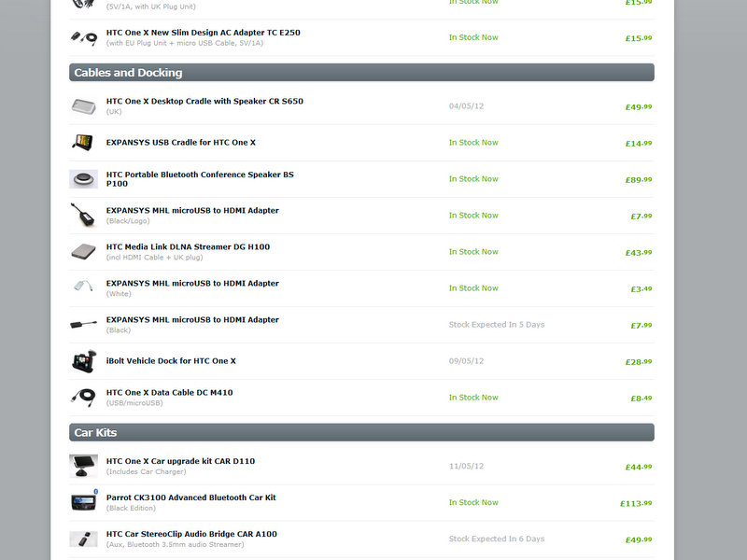Click In Stock Now for Parrot CK3100

click(473, 502)
